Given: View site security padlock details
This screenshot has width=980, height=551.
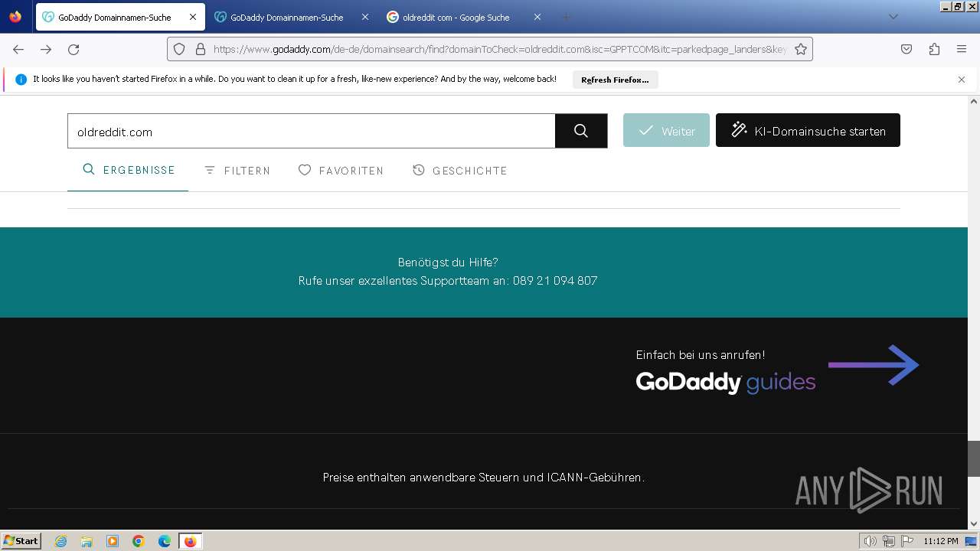Looking at the screenshot, I should [201, 49].
